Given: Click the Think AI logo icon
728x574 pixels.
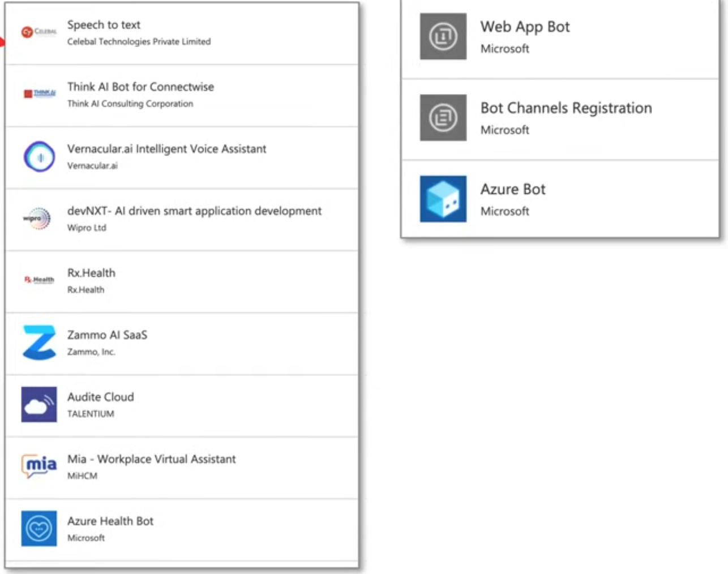Looking at the screenshot, I should [x=39, y=93].
